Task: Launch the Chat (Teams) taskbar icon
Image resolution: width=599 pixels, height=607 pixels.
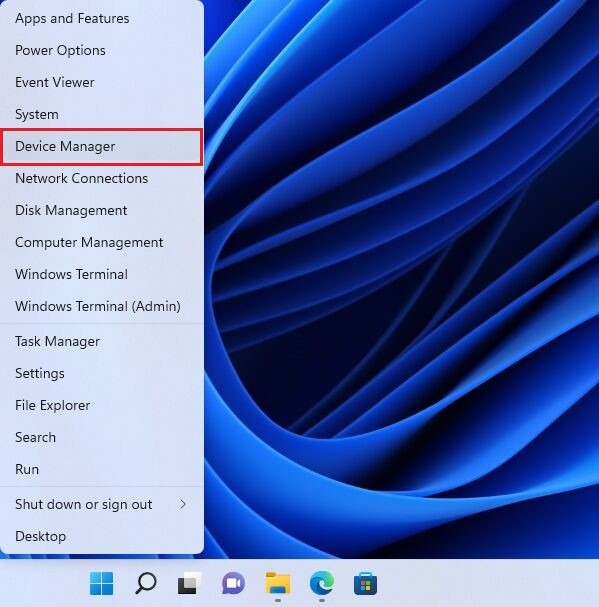Action: point(233,583)
